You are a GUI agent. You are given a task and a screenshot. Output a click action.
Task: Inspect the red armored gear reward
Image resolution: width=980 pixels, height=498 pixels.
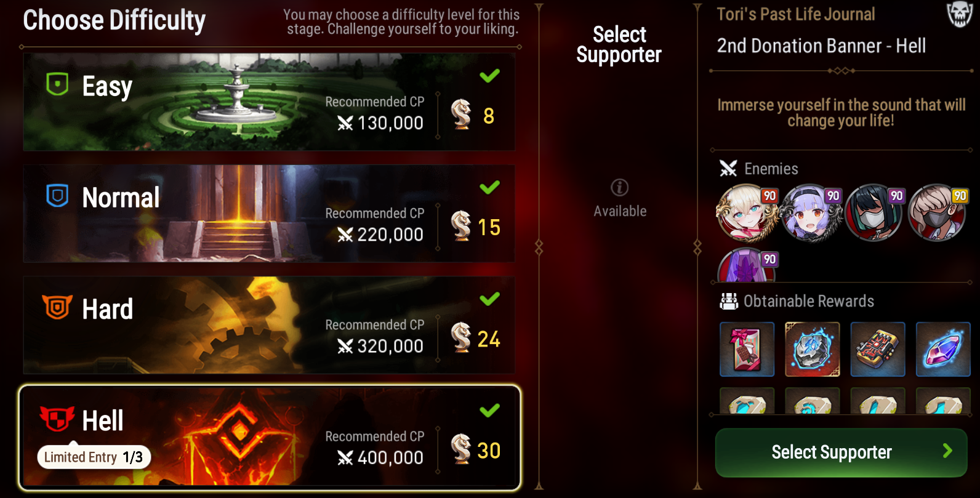[x=878, y=349]
